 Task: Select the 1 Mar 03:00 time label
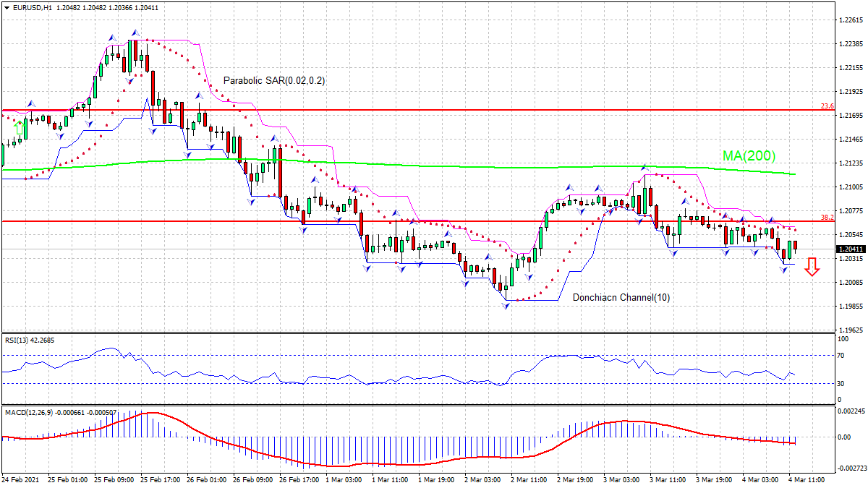coord(345,479)
